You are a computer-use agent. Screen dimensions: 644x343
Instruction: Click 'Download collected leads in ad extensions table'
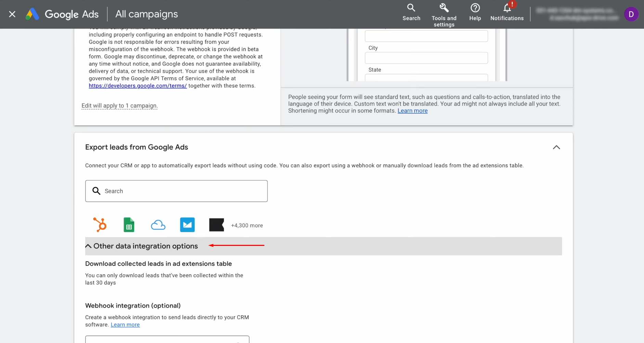click(158, 264)
